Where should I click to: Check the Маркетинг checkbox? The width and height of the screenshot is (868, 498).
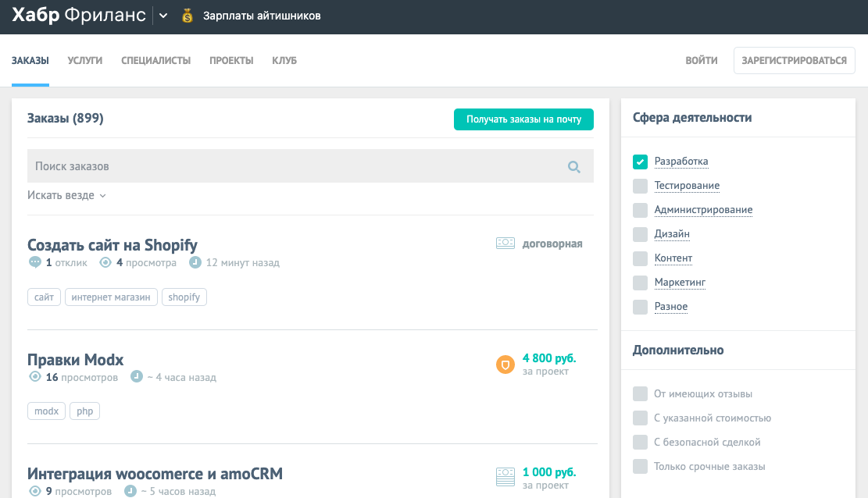click(x=640, y=283)
